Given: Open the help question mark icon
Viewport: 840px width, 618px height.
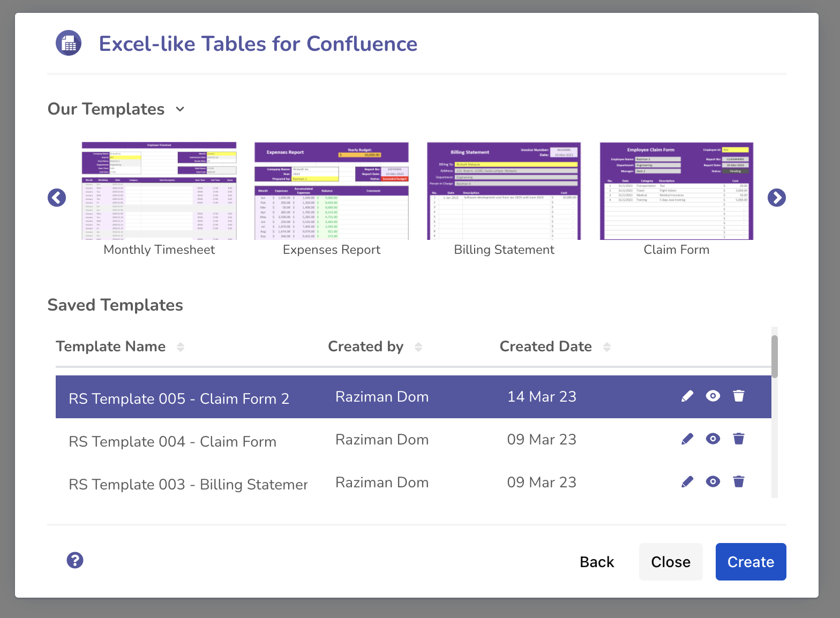Looking at the screenshot, I should pos(75,560).
